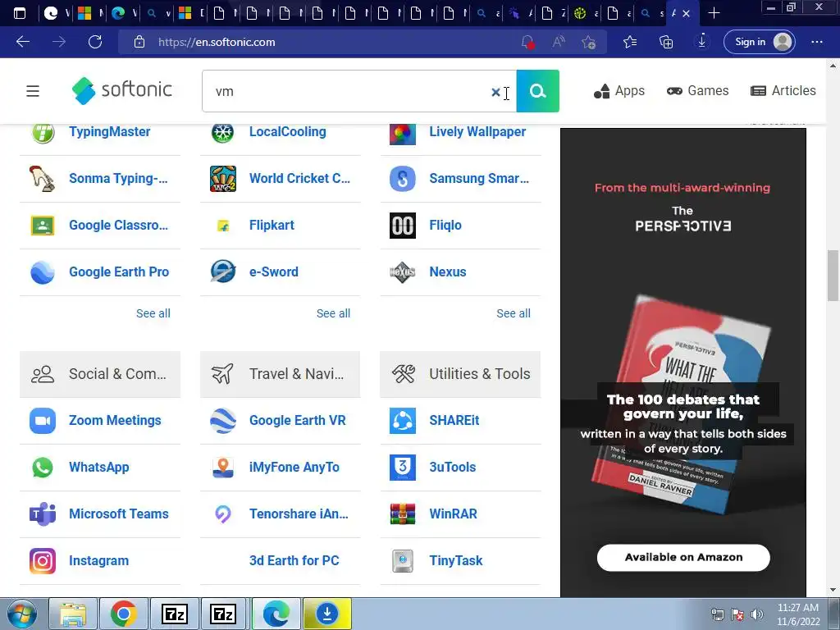
Task: Open the 3d Earth for PC link
Action: pos(294,561)
